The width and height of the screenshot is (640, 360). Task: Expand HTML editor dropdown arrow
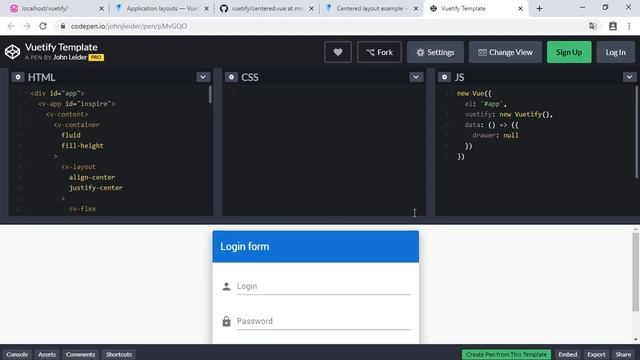(x=203, y=77)
